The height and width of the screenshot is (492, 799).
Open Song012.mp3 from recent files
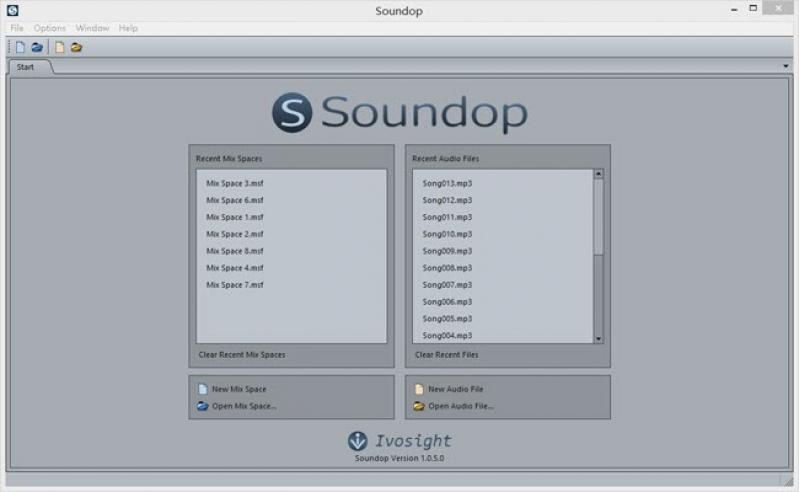click(x=447, y=200)
